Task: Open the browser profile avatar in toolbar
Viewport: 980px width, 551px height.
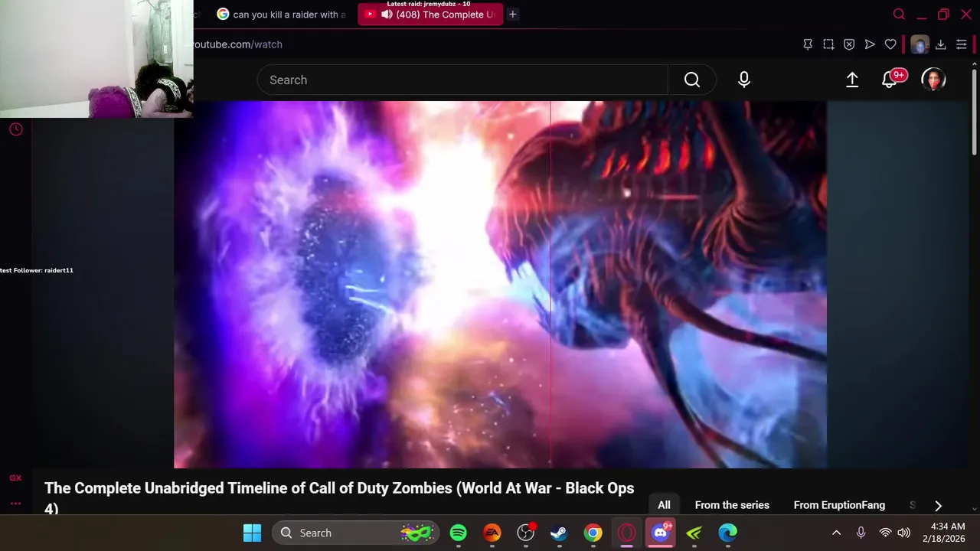Action: tap(920, 44)
